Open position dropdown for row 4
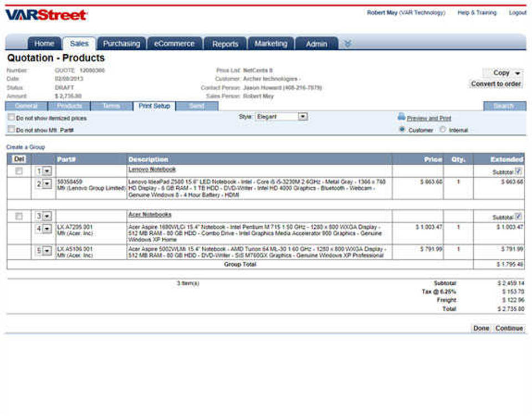This screenshot has height=416, width=532. pos(47,229)
